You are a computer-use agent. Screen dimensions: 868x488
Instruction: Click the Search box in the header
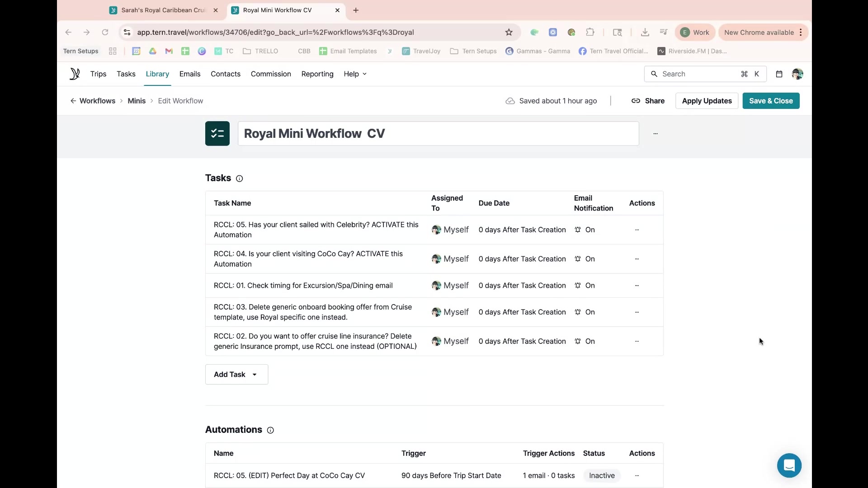[x=705, y=74]
